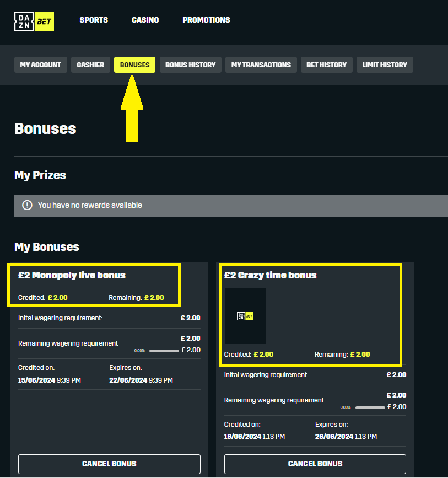Click the credited date 19/06/2024 1:13 PM

click(x=255, y=437)
